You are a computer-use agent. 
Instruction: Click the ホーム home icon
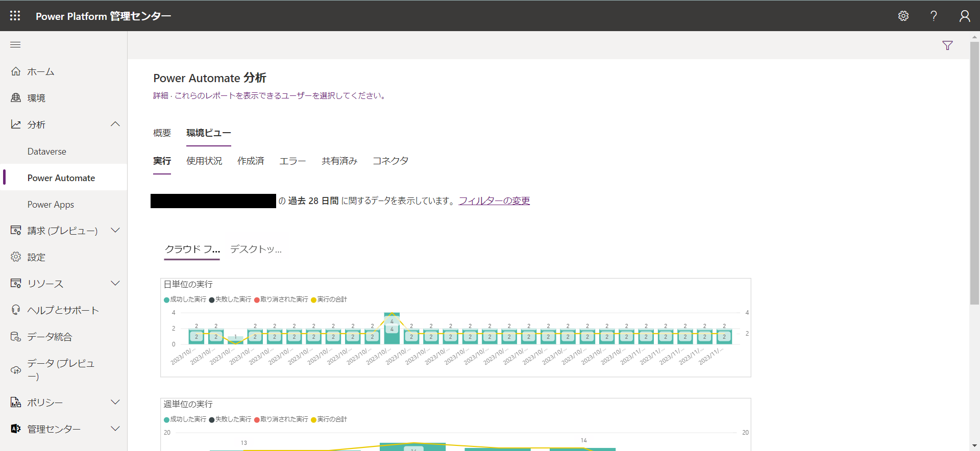coord(16,71)
